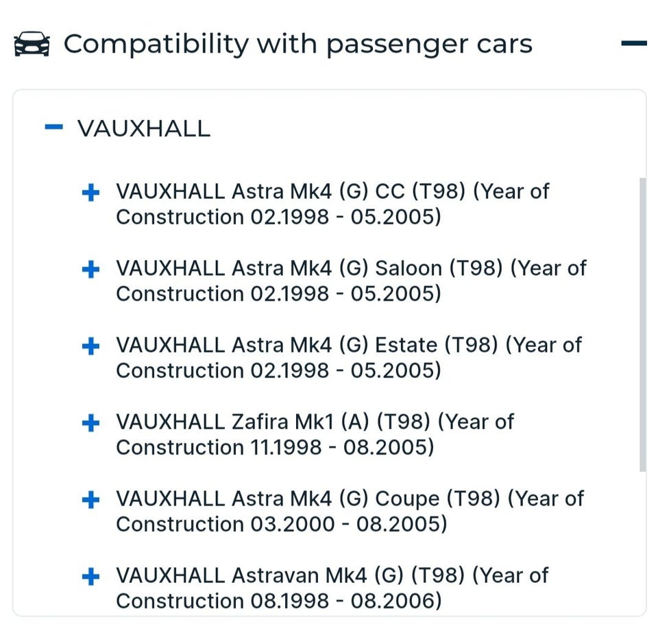The image size is (658, 644).
Task: Click empty space right of VAUXHALL label
Action: [411, 128]
